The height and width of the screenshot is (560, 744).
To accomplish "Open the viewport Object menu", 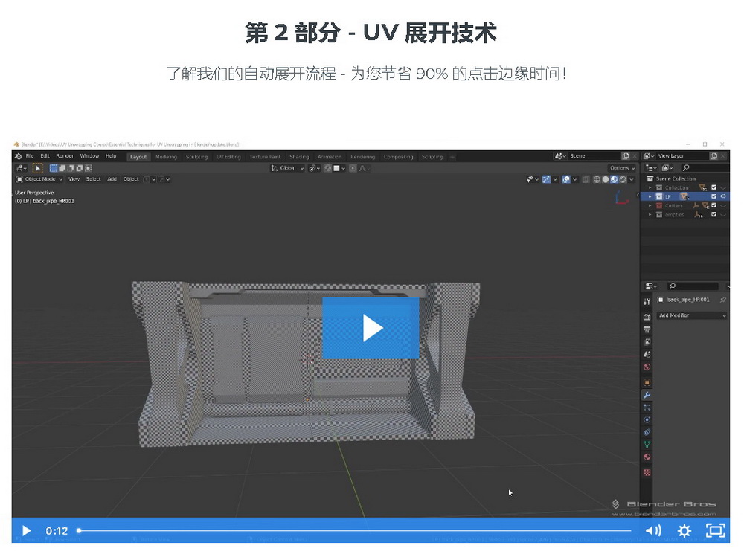I will tap(131, 179).
